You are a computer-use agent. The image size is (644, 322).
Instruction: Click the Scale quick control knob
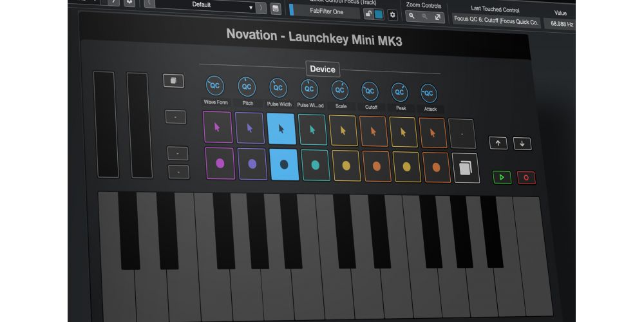339,90
